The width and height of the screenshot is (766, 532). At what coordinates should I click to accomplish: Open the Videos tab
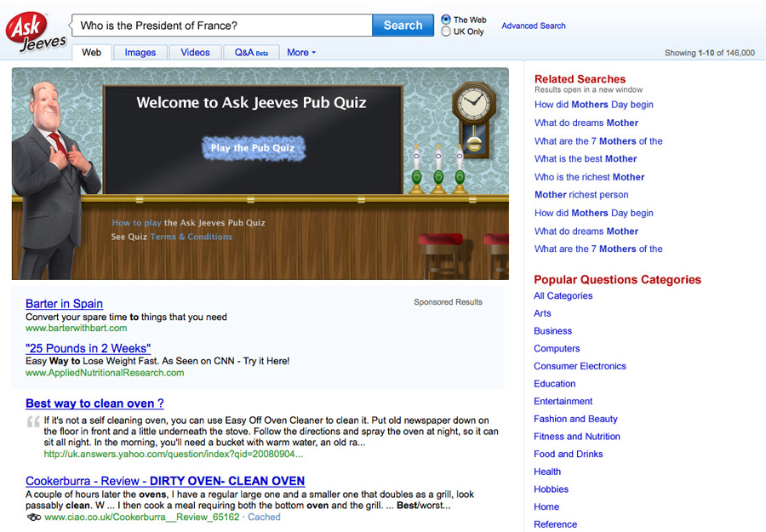(x=195, y=52)
